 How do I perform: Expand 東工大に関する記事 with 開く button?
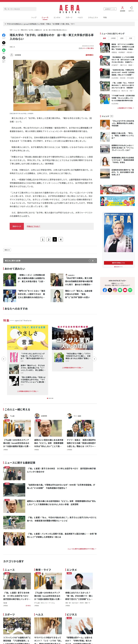[92, 260]
